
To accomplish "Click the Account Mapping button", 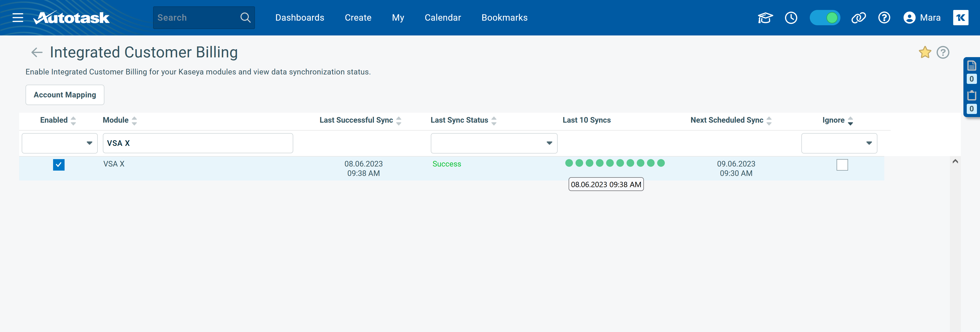I will [65, 95].
